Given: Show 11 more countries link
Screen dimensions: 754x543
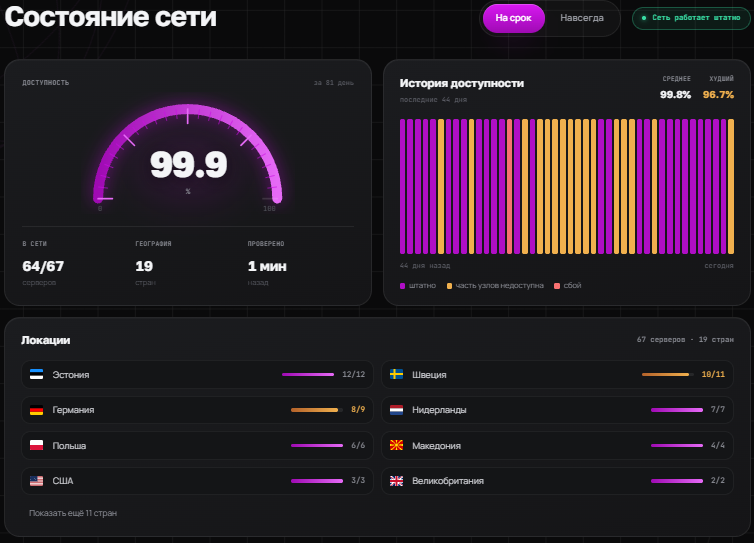Looking at the screenshot, I should click(x=73, y=513).
